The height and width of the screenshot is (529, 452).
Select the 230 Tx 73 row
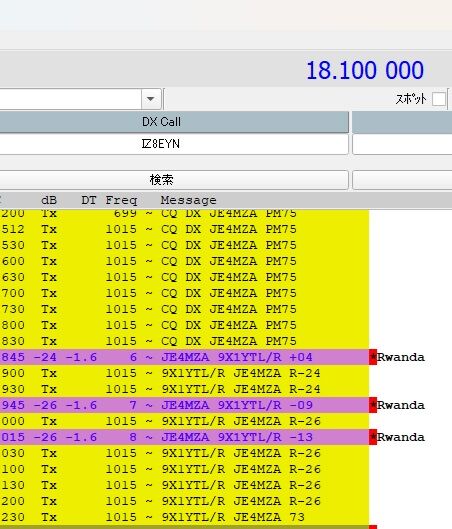tap(185, 517)
